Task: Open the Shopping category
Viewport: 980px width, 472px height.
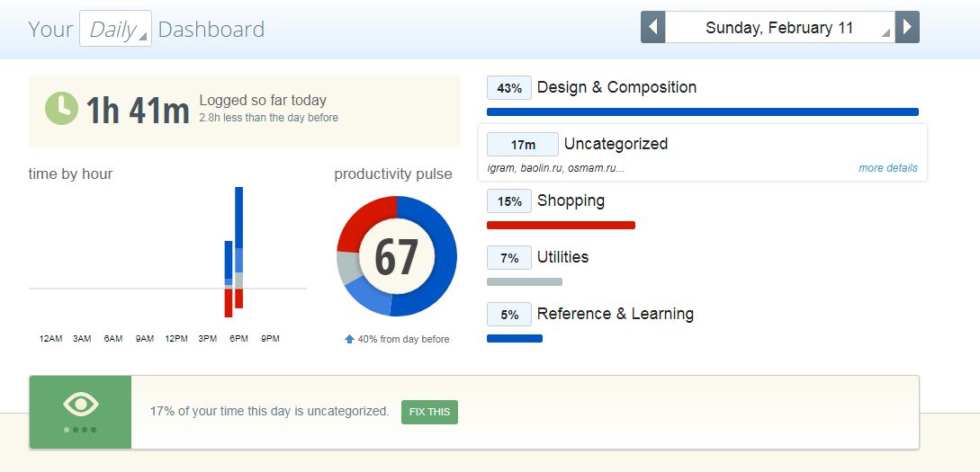Action: click(571, 200)
